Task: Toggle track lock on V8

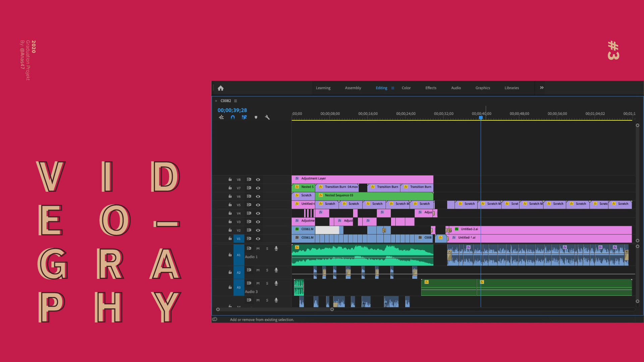Action: (230, 180)
